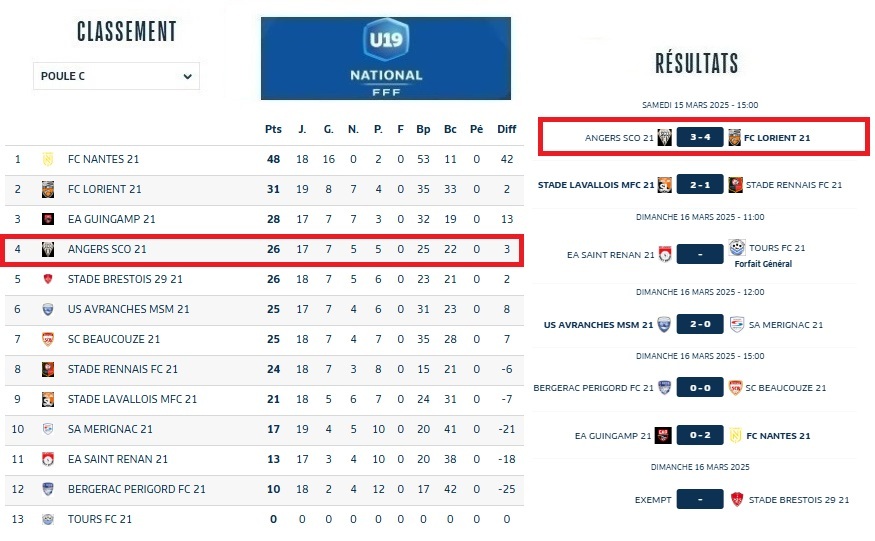
Task: Click FC Lorient logo in ranking table
Action: tap(47, 189)
